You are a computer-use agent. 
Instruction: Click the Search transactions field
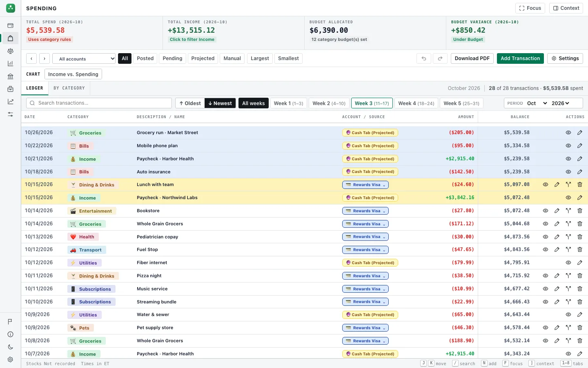tap(99, 103)
